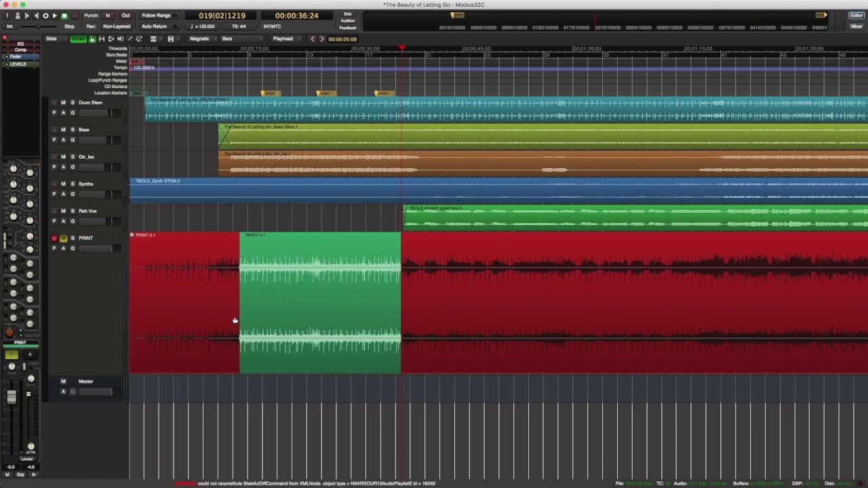
Task: Select the Audition (speaker) tool
Action: [x=120, y=39]
